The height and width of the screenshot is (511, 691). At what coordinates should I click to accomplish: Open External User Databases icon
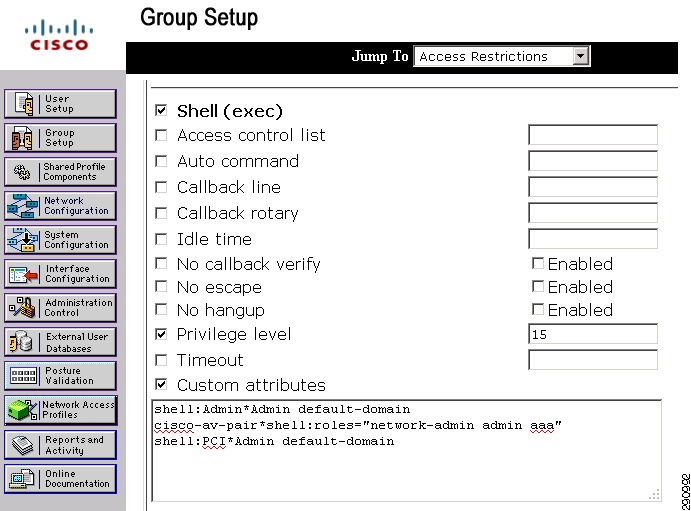21,342
